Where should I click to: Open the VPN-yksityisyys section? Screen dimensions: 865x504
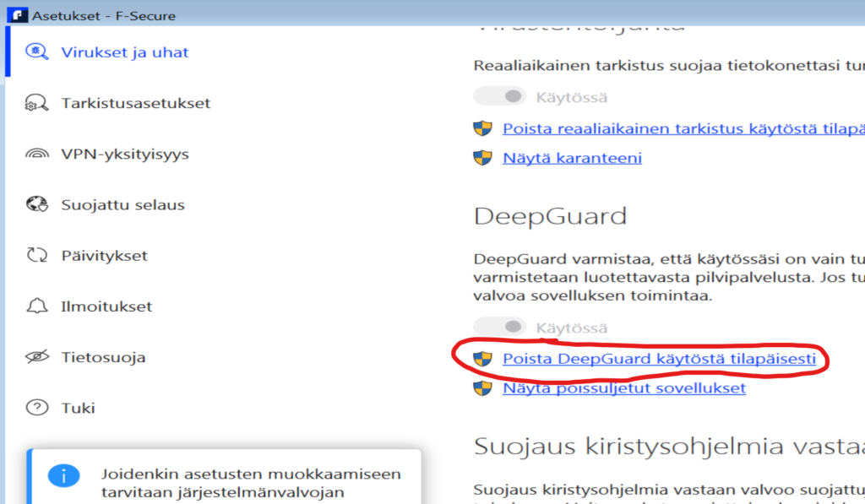pyautogui.click(x=124, y=154)
